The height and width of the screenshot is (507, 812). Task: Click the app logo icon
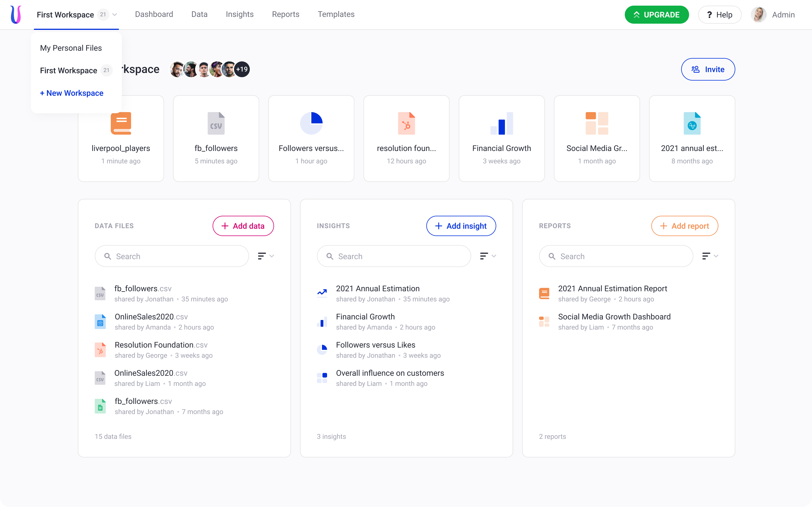[x=16, y=14]
